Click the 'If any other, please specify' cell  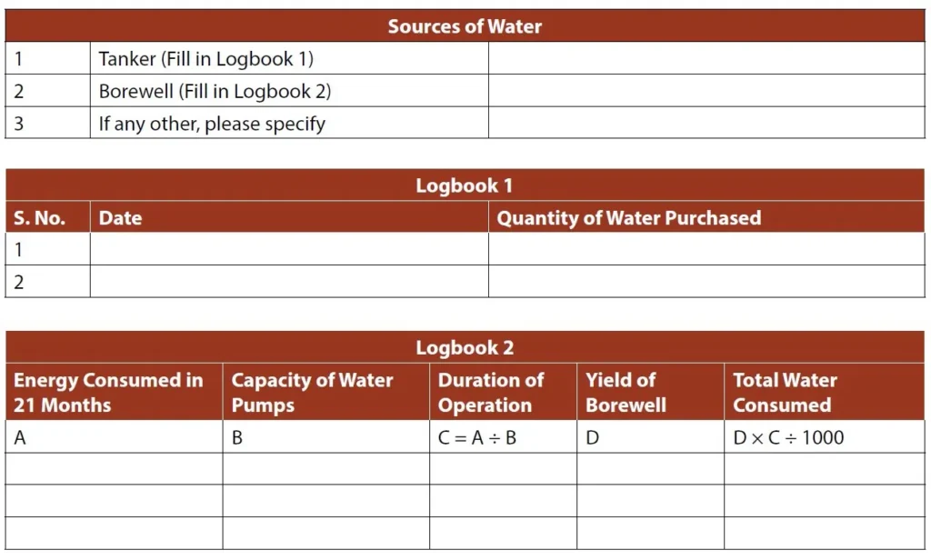coord(288,124)
